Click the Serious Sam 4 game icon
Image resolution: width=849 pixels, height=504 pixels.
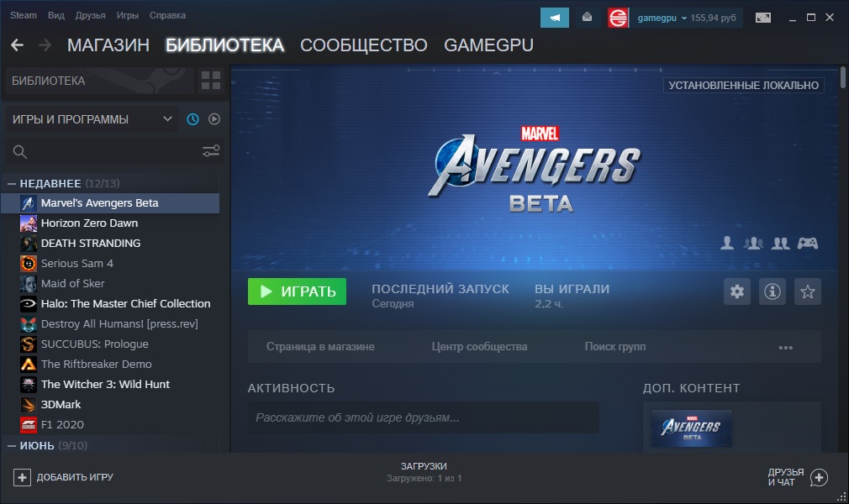coord(28,263)
